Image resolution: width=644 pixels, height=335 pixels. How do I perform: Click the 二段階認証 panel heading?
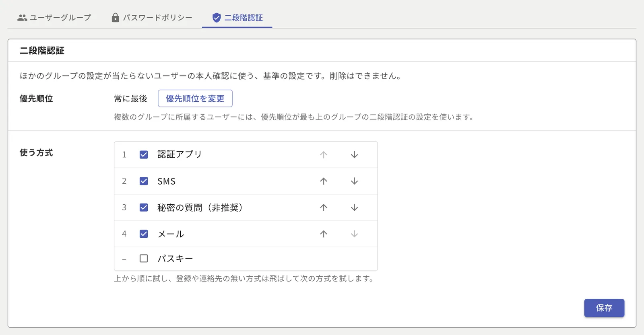(42, 51)
